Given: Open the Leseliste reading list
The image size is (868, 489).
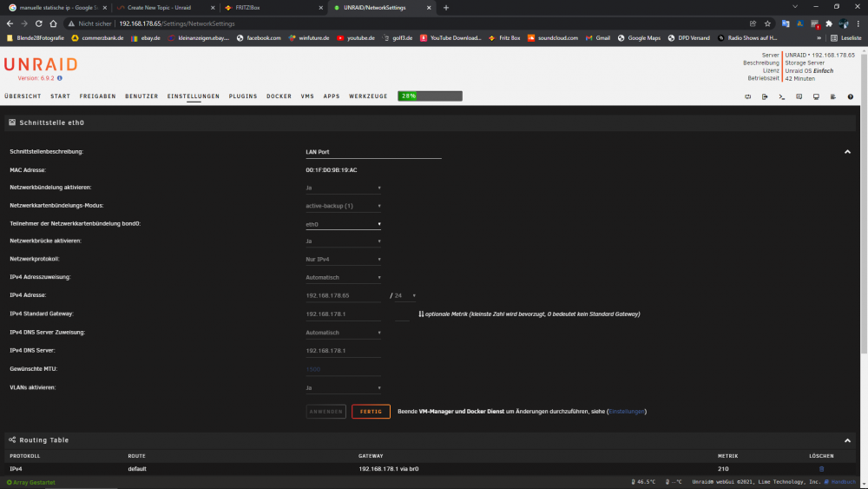Looking at the screenshot, I should click(x=845, y=38).
